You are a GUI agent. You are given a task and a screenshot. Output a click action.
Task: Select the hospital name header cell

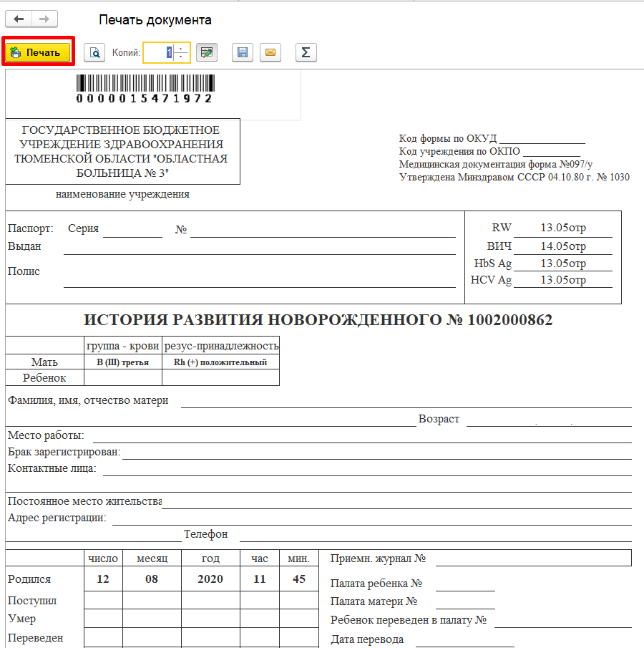click(x=122, y=151)
